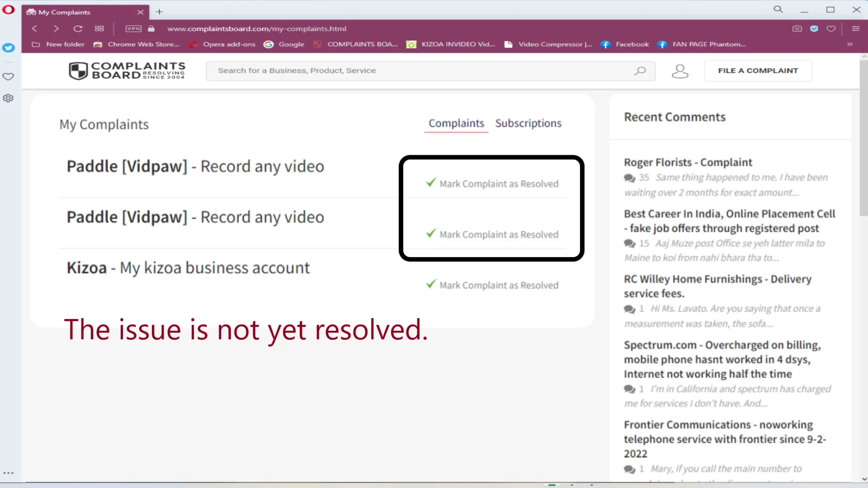868x488 pixels.
Task: Open the speed dial grid icon
Action: click(100, 29)
